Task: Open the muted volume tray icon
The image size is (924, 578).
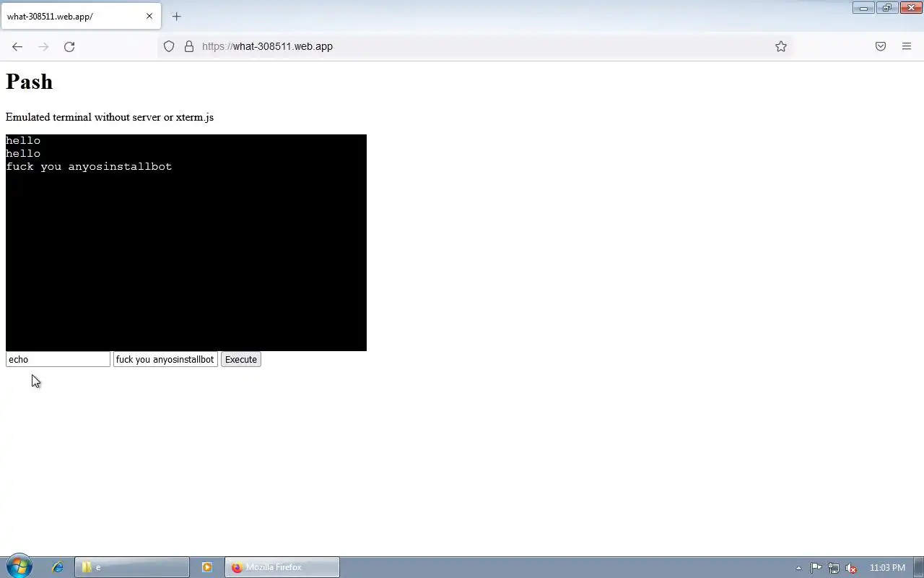Action: (852, 568)
